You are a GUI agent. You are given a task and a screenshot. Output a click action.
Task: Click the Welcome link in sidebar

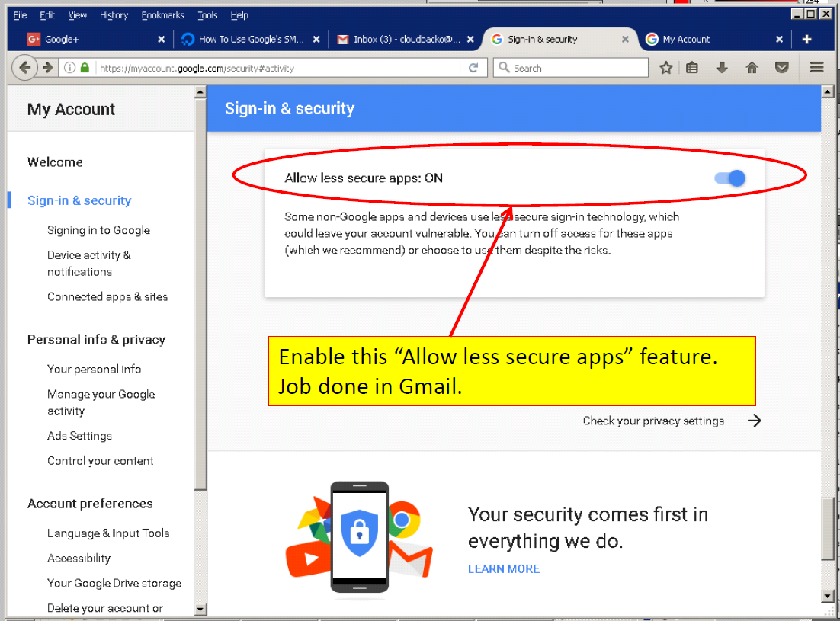(55, 162)
